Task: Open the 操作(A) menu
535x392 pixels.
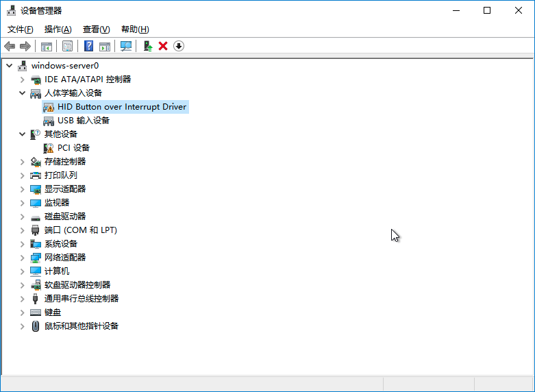Action: click(58, 29)
